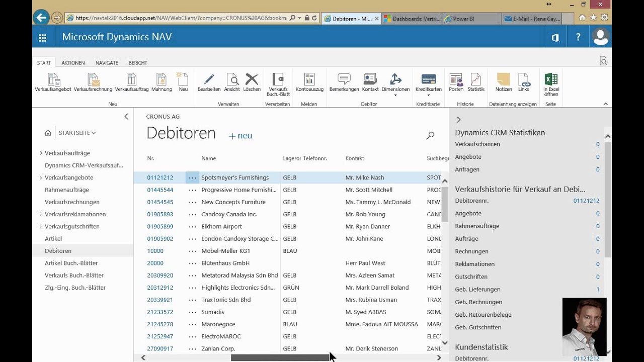Collapse the ribbon with the arrow
The height and width of the screenshot is (362, 644).
coord(606,104)
